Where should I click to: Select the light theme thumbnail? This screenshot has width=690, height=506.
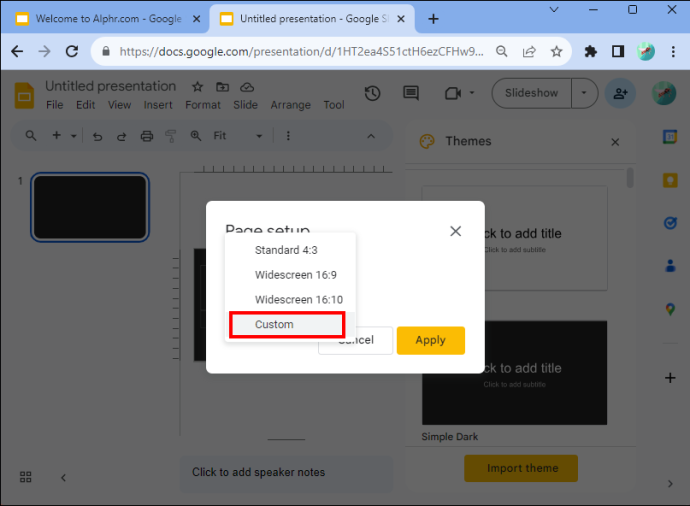tap(514, 238)
